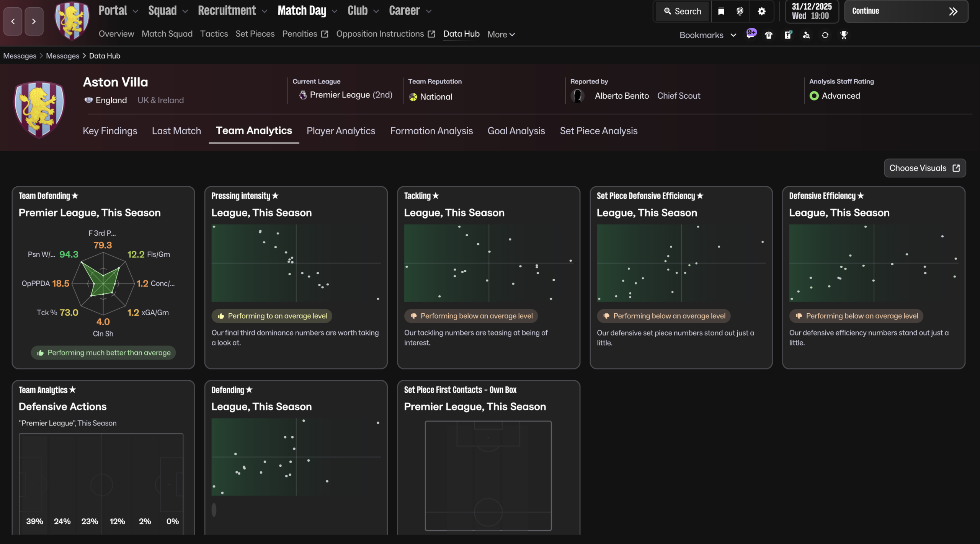Open the globe world icon

[740, 11]
